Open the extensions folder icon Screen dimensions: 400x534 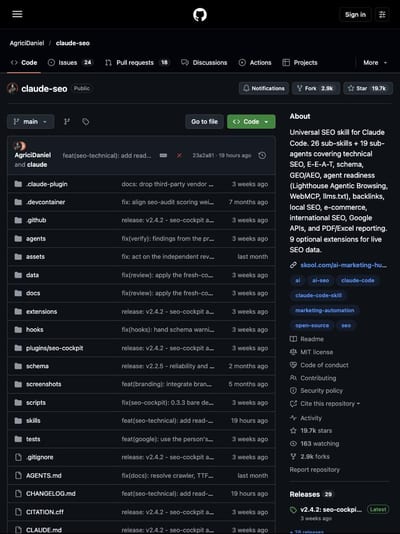(x=18, y=312)
